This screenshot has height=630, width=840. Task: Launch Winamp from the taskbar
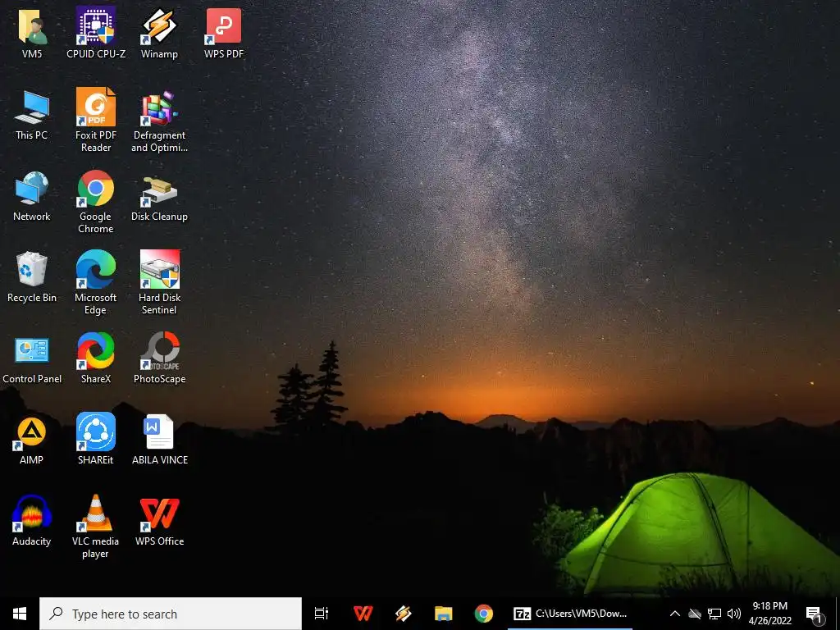(403, 614)
